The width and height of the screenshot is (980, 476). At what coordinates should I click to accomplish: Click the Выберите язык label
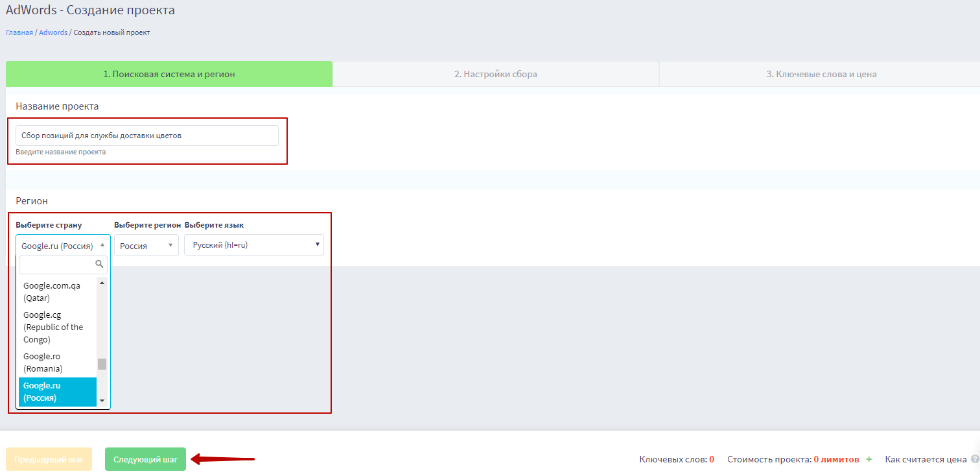pos(215,225)
